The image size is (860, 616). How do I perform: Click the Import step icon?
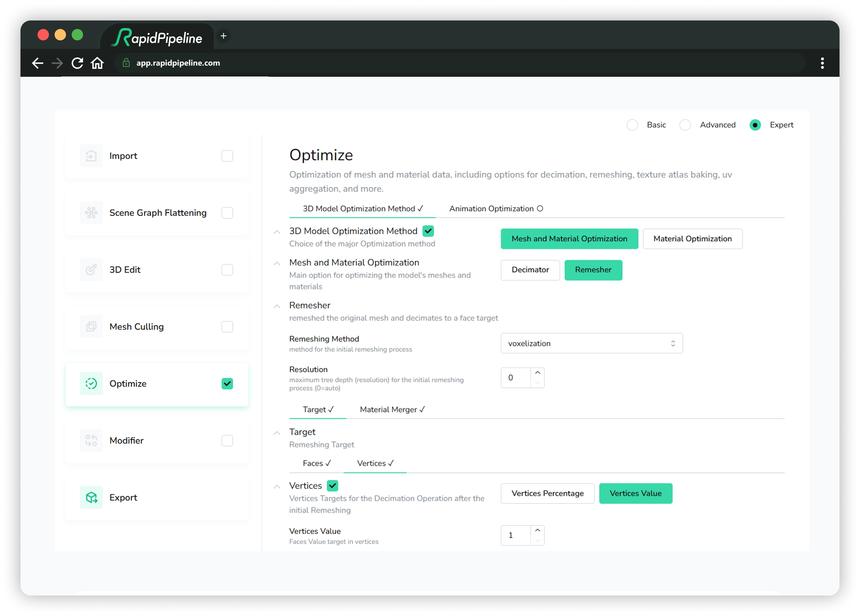91,156
